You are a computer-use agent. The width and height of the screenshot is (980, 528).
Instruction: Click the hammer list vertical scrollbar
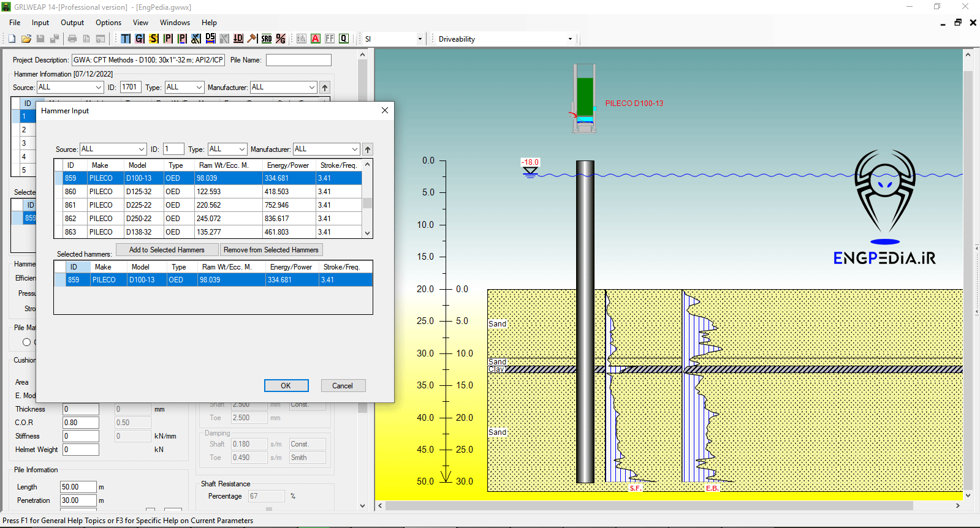coord(368,198)
